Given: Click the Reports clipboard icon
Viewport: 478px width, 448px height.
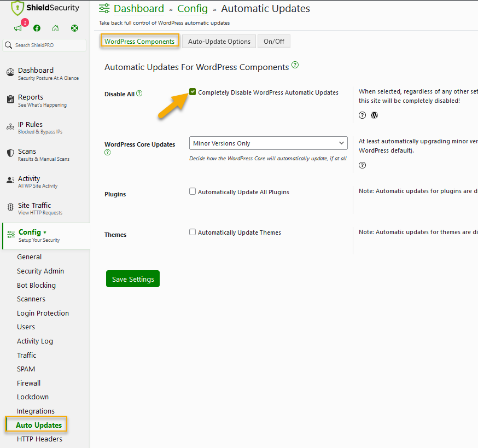Looking at the screenshot, I should tap(10, 99).
